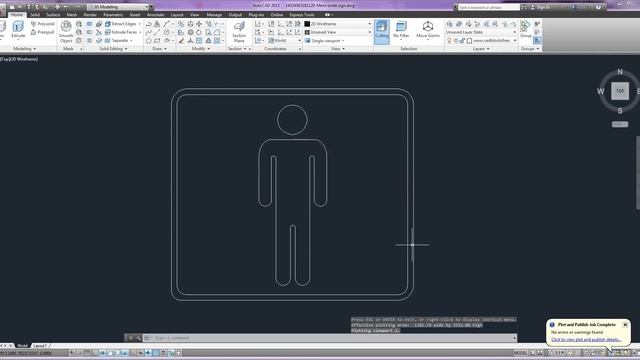Open the Unsaved View dropdown
Screen dimensions: 640x360
(x=338, y=32)
